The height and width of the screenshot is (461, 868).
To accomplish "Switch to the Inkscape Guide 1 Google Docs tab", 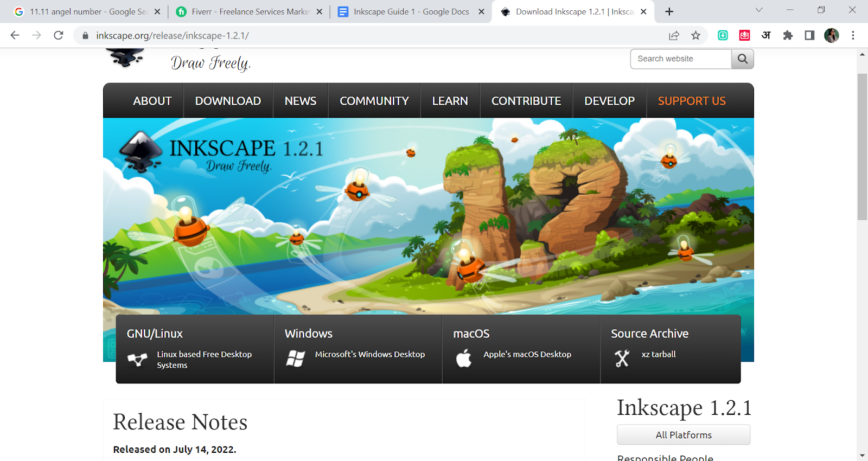I will pos(411,11).
